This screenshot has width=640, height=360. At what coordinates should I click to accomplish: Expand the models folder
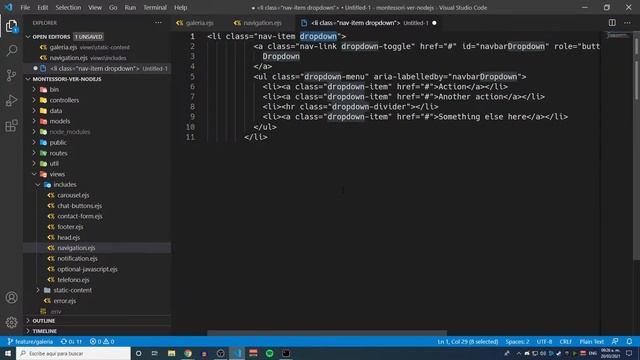60,121
